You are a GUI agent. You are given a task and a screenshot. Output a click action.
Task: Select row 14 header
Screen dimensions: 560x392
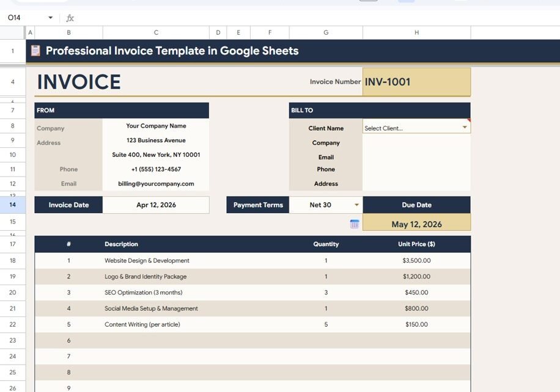click(x=13, y=205)
